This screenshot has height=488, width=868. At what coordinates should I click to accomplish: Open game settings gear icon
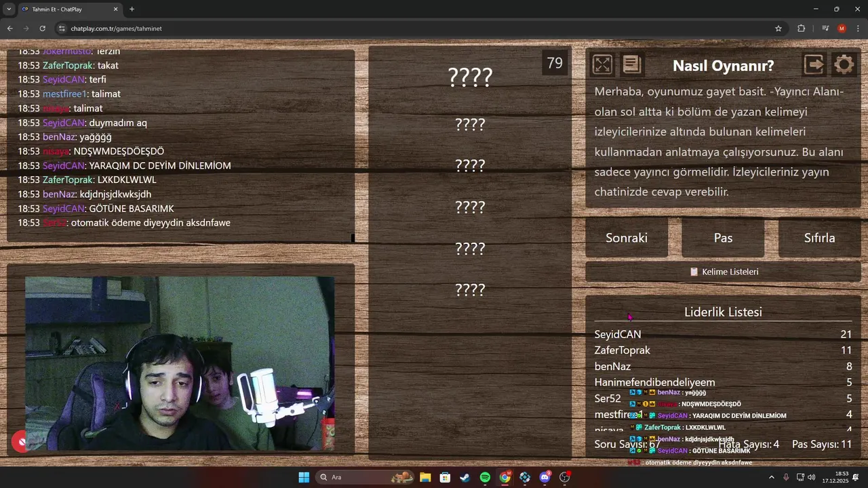point(844,65)
